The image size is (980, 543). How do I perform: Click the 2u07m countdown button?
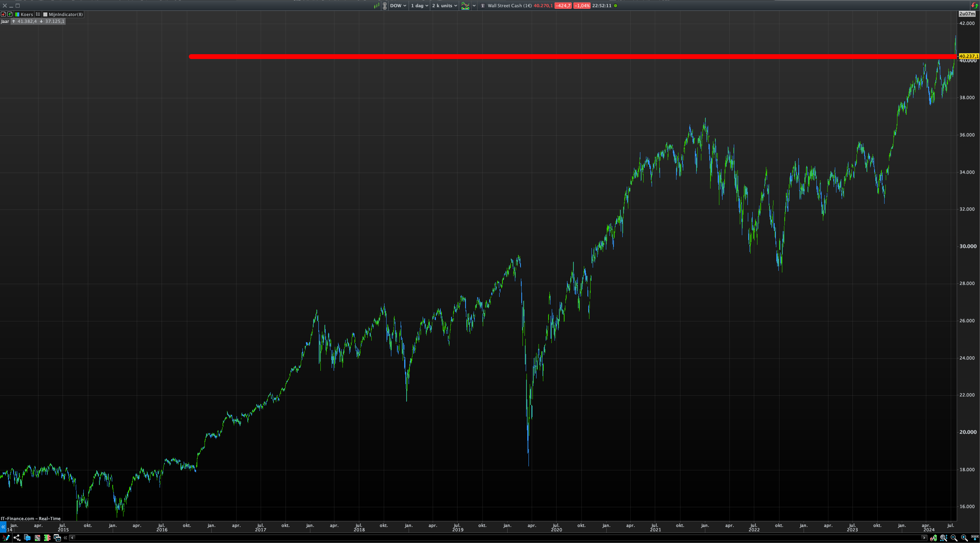[x=967, y=14]
